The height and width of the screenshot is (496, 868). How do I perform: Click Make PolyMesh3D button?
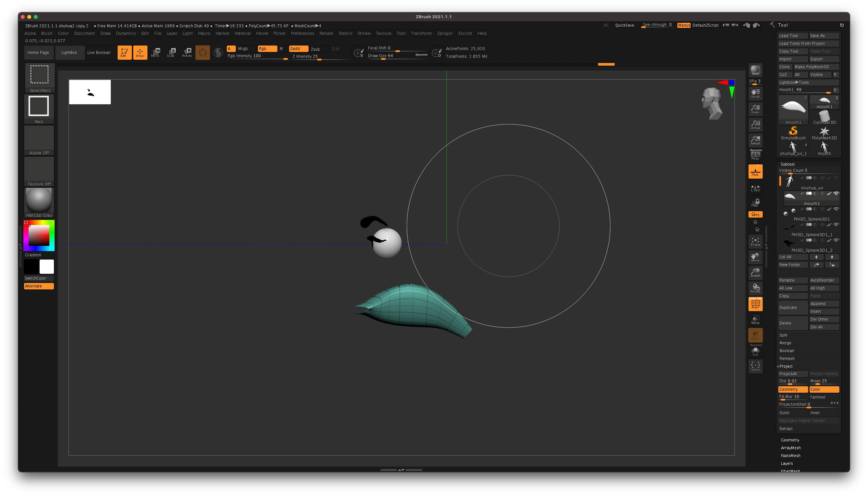click(x=816, y=67)
